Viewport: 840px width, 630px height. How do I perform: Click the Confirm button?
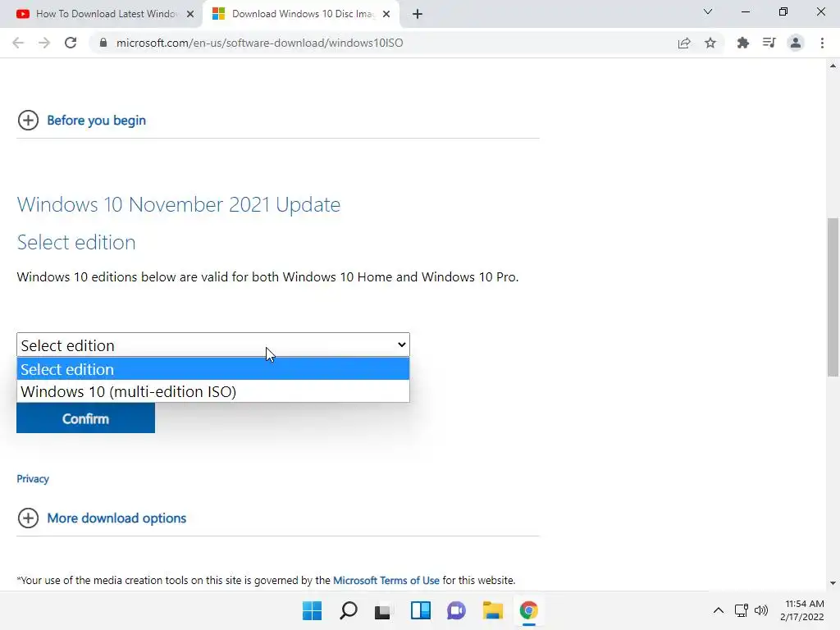tap(85, 418)
